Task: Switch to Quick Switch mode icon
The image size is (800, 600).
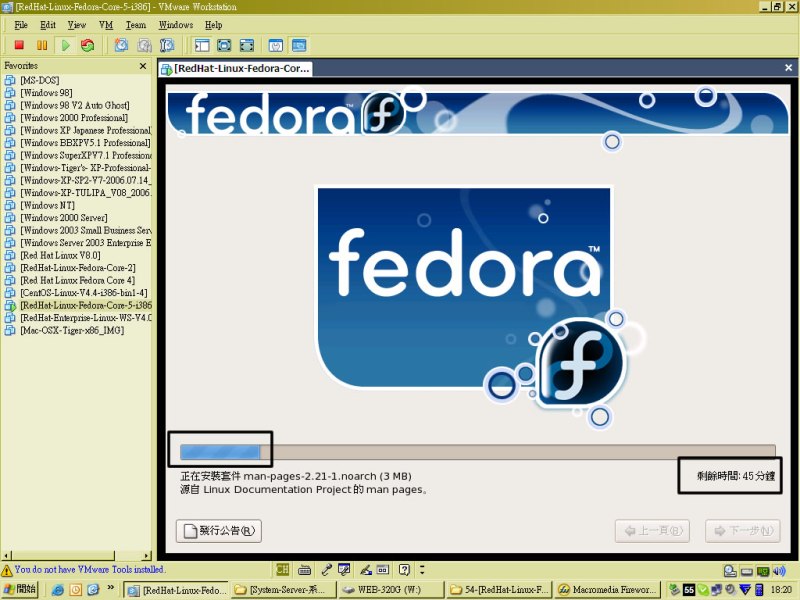Action: [x=224, y=45]
